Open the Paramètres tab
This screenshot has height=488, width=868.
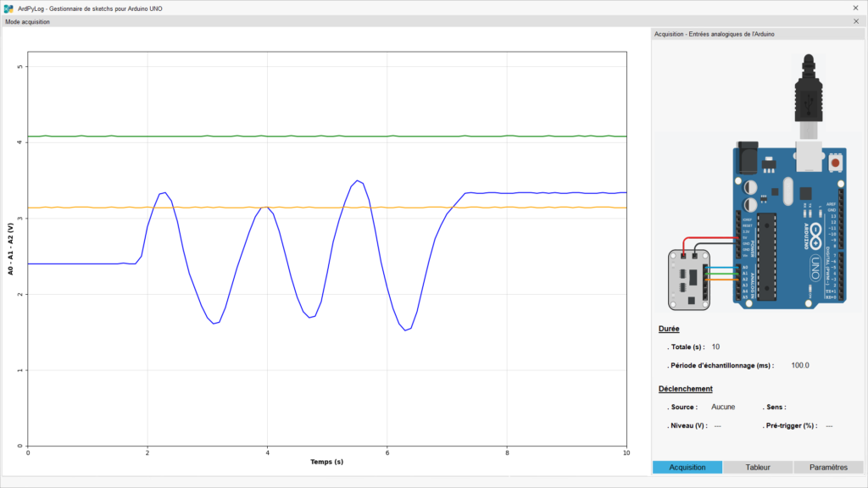pos(828,467)
